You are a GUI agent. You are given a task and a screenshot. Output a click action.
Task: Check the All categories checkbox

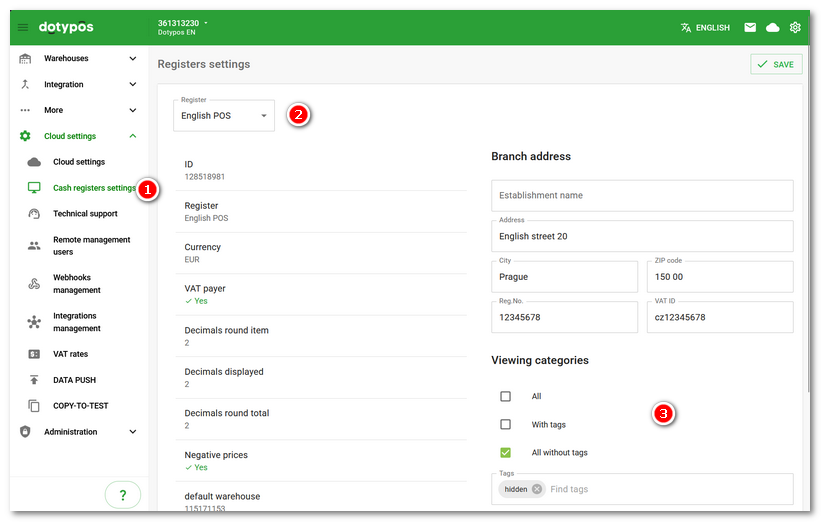[505, 396]
